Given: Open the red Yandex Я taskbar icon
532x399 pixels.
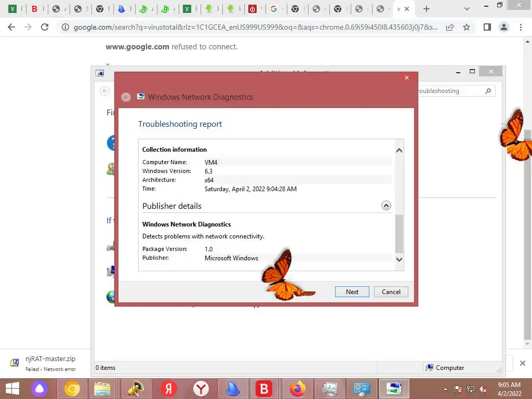Looking at the screenshot, I should (168, 389).
